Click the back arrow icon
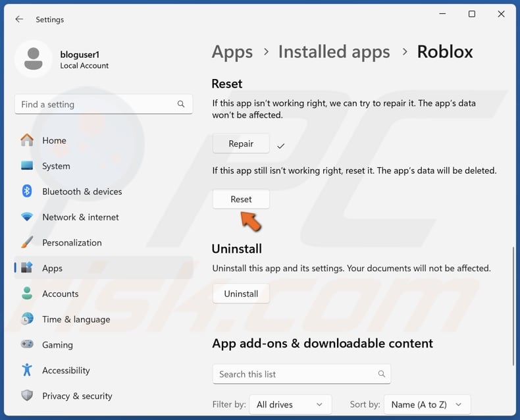The height and width of the screenshot is (420, 520). pos(19,20)
